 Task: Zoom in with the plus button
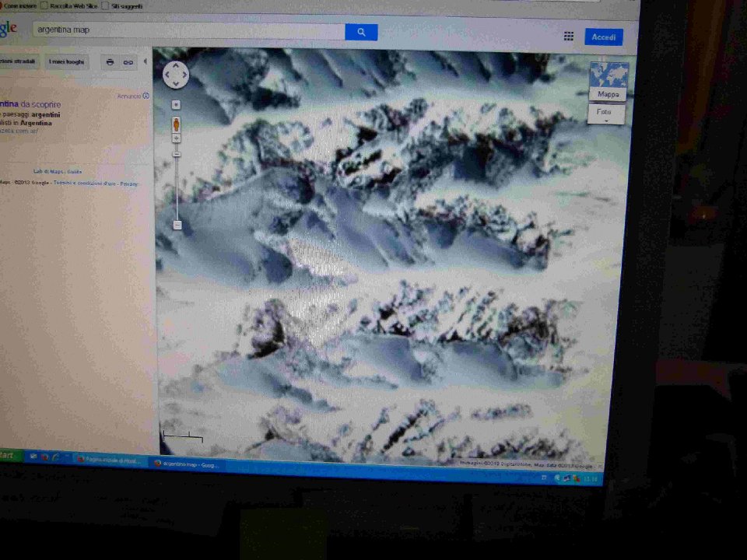pos(177,138)
